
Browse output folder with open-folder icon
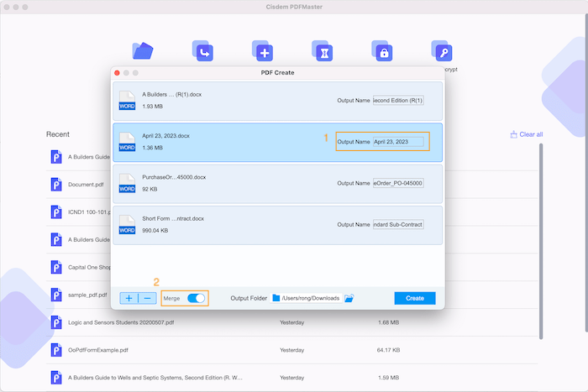349,298
